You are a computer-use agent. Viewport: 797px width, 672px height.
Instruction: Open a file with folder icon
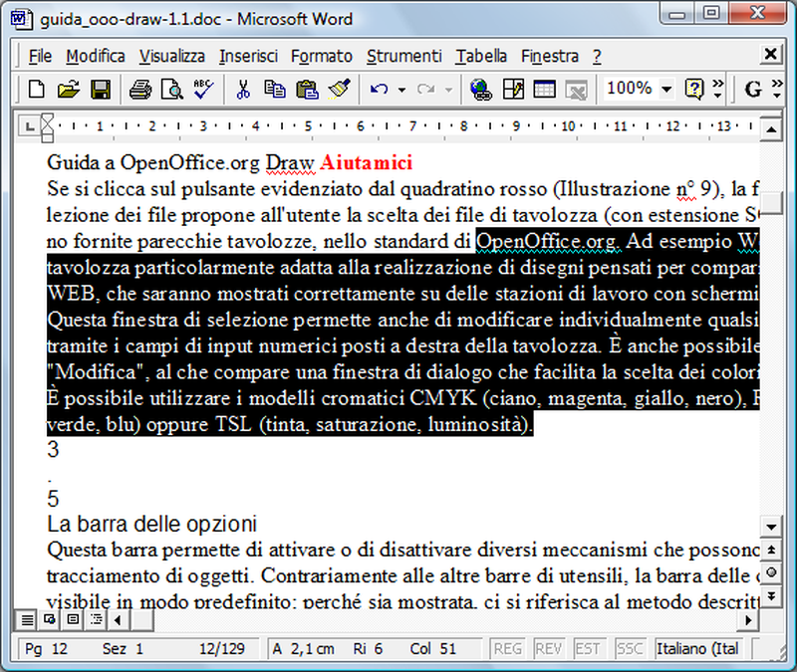point(68,90)
